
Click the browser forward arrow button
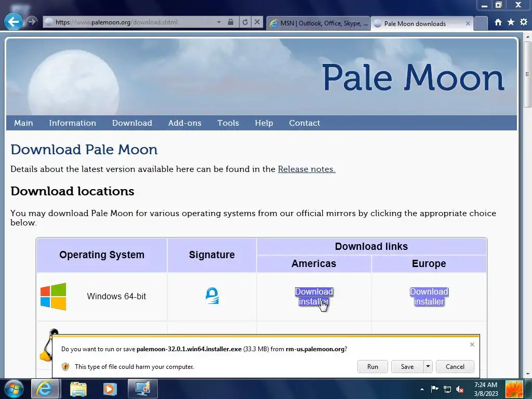click(x=32, y=22)
